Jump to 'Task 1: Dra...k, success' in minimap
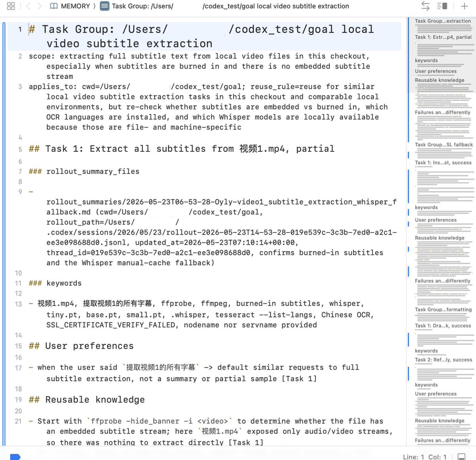476x460 pixels. coord(443,326)
